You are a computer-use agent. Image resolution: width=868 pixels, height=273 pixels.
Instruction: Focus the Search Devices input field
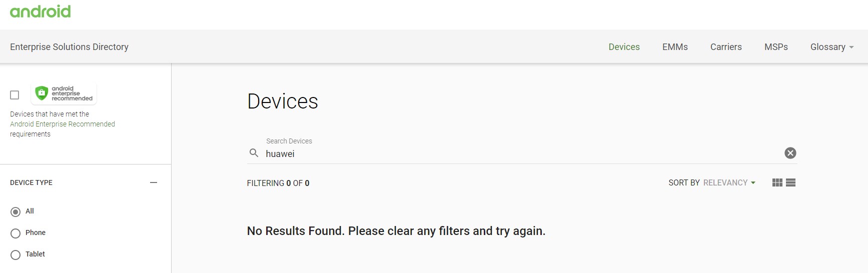click(520, 154)
